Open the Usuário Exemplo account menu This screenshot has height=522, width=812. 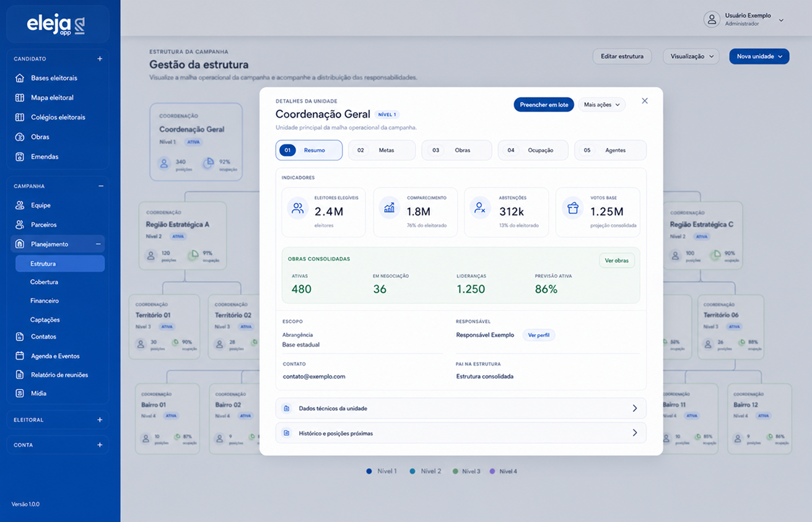click(744, 19)
